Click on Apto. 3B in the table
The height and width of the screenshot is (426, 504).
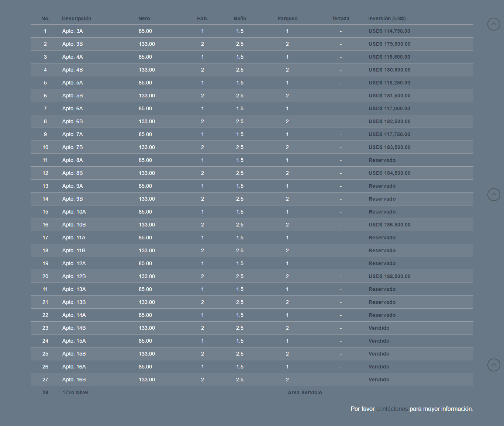(x=72, y=44)
